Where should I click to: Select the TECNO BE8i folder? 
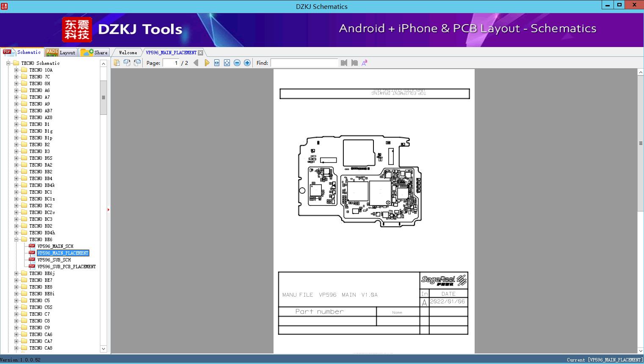pos(41,294)
